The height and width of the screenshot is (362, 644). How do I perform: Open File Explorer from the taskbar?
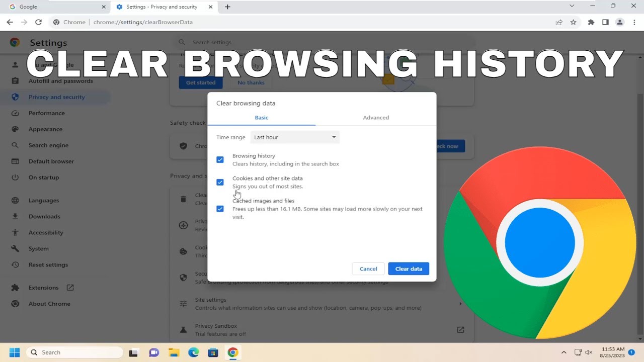174,352
